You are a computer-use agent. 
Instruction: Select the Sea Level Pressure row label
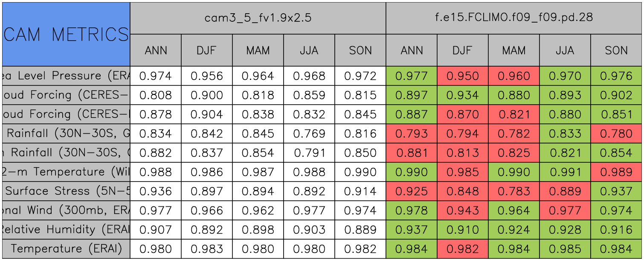[66, 76]
